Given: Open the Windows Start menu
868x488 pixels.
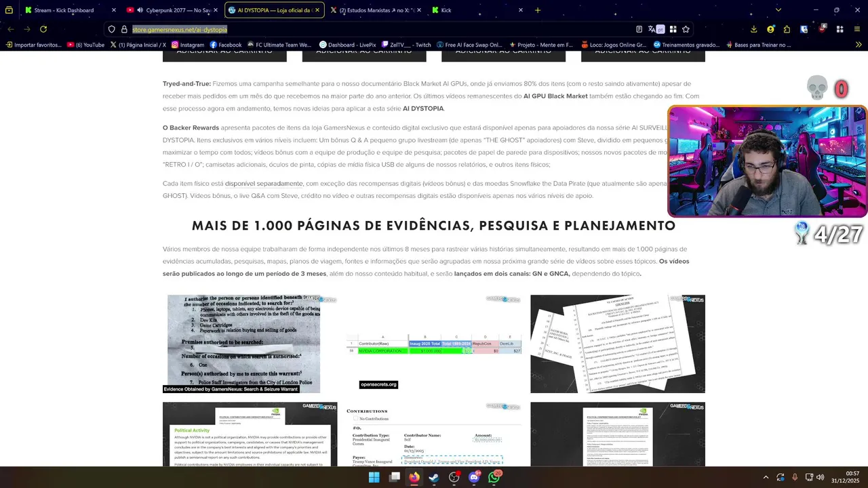Looking at the screenshot, I should point(374,477).
